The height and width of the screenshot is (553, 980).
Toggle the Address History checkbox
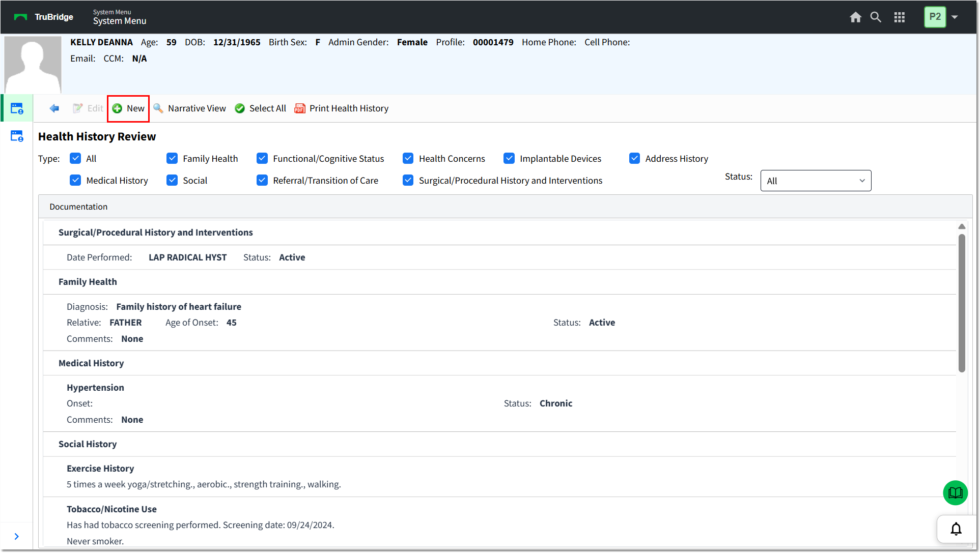634,158
